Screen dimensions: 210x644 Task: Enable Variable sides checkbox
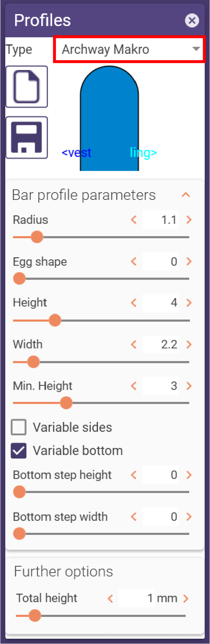(19, 427)
